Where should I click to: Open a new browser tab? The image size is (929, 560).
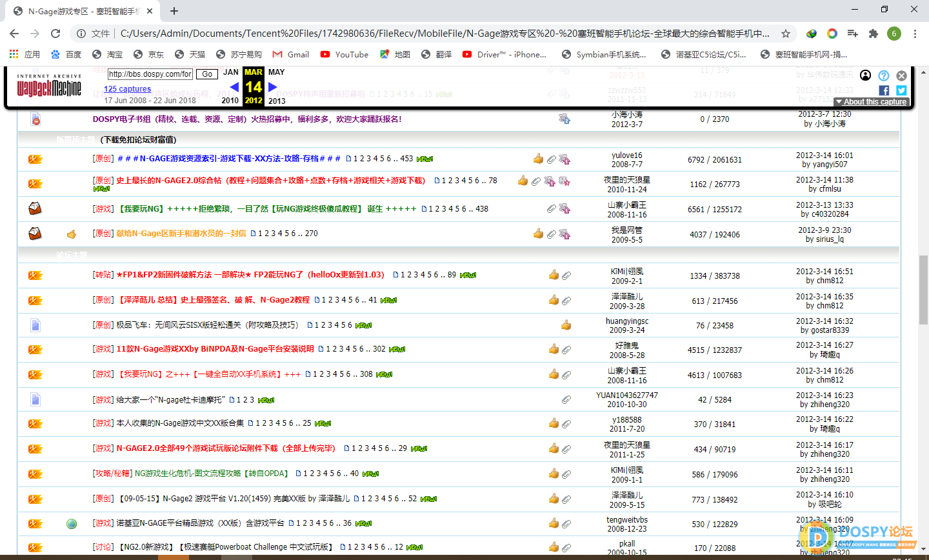(x=174, y=11)
